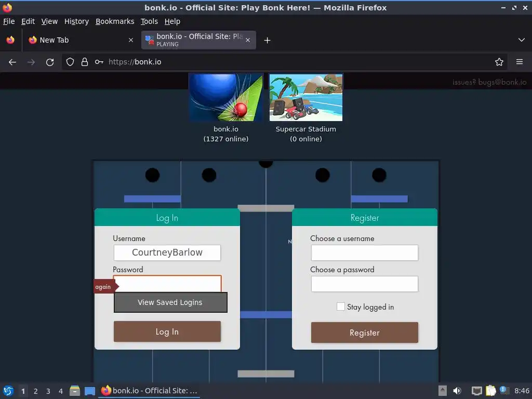The image size is (532, 399).
Task: Select the bonk.io Official Site tab
Action: click(x=198, y=40)
